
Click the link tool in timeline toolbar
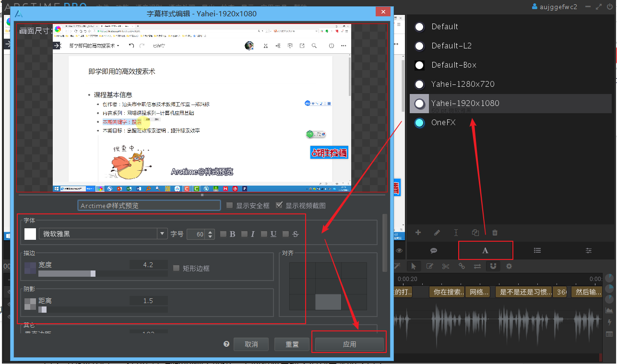click(461, 266)
